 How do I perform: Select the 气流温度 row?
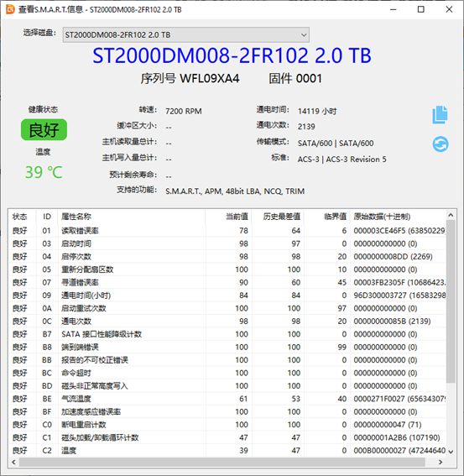point(227,399)
